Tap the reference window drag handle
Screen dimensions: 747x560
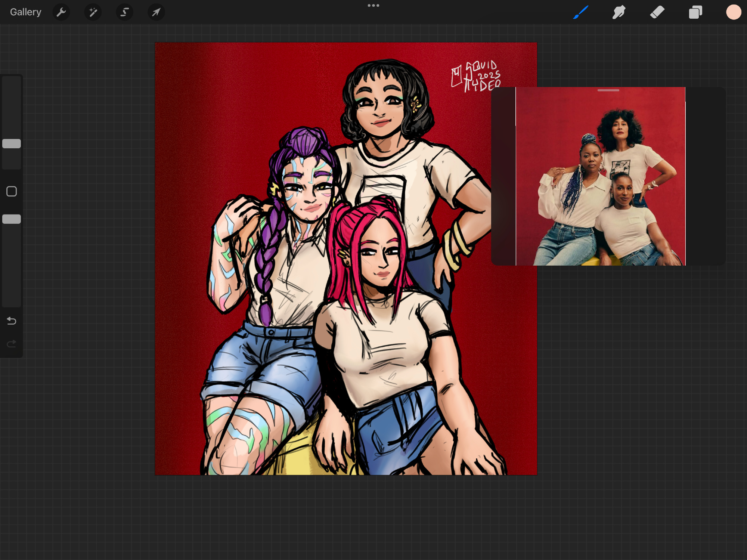point(608,90)
